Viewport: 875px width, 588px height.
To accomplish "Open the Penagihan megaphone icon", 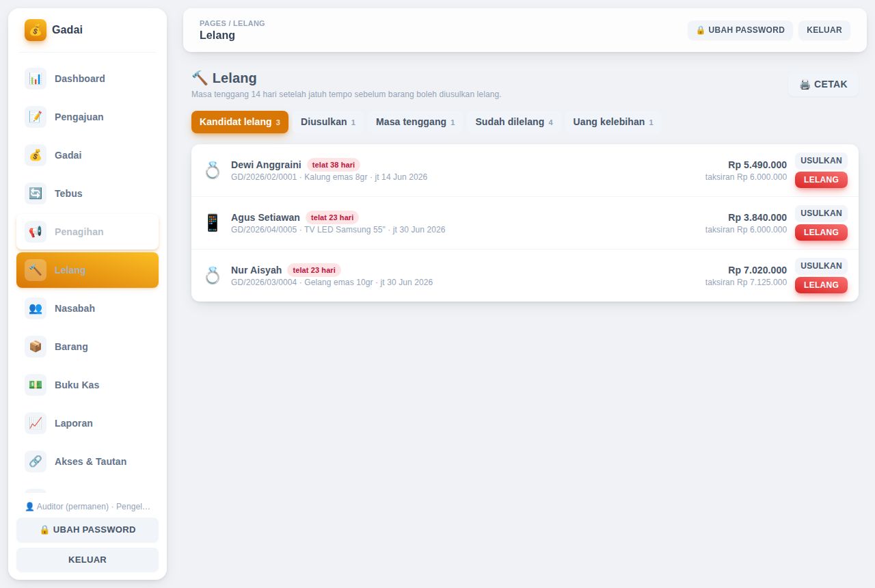I will 36,232.
